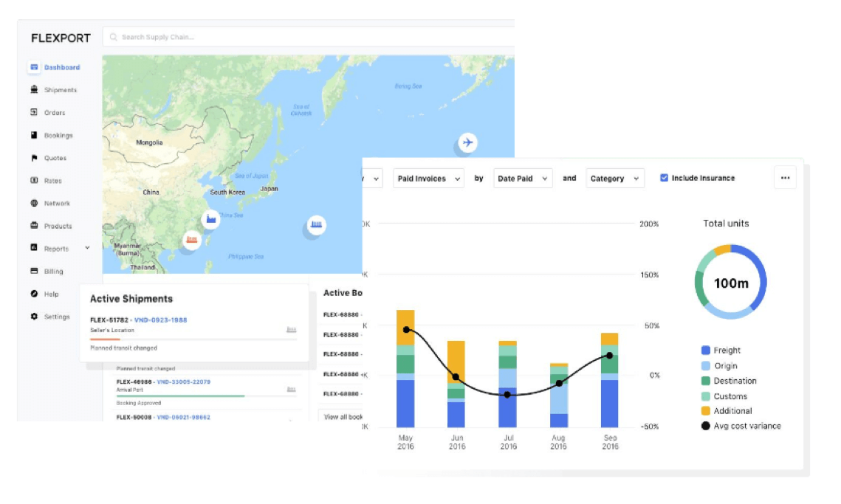Image resolution: width=841 pixels, height=504 pixels.
Task: Open the Date Paid dropdown
Action: tap(523, 179)
